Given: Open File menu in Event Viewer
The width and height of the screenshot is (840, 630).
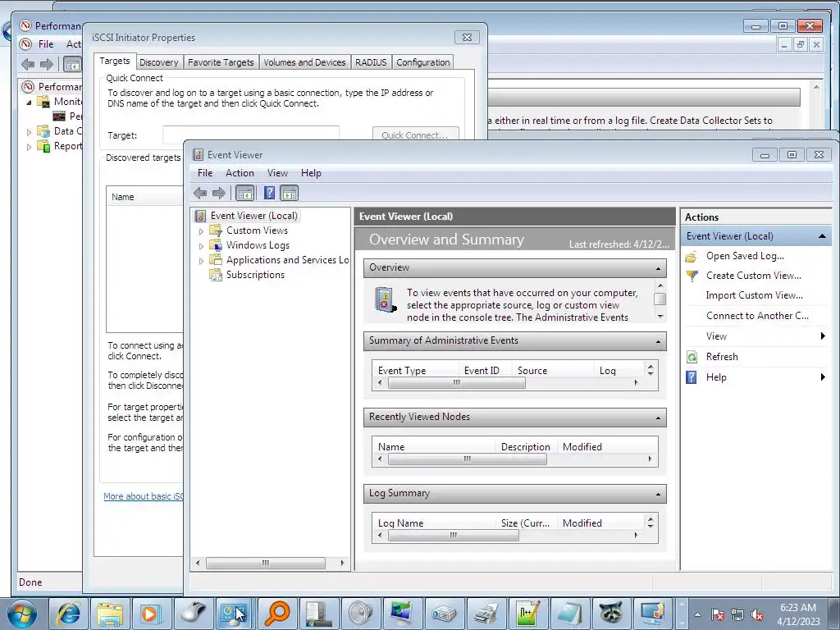Looking at the screenshot, I should 204,173.
